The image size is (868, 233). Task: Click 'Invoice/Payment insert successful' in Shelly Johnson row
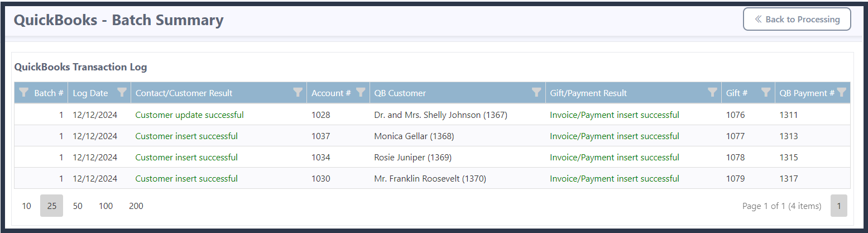coord(615,115)
